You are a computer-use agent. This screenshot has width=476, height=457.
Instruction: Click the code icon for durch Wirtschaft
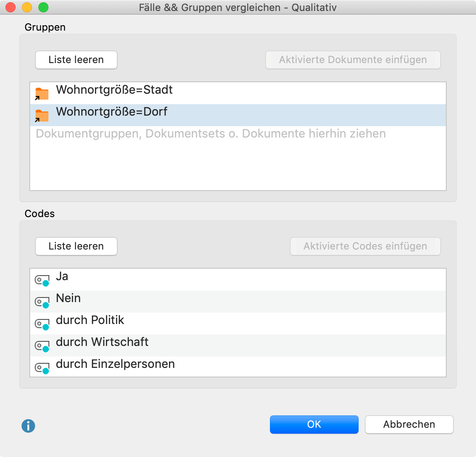coord(42,345)
